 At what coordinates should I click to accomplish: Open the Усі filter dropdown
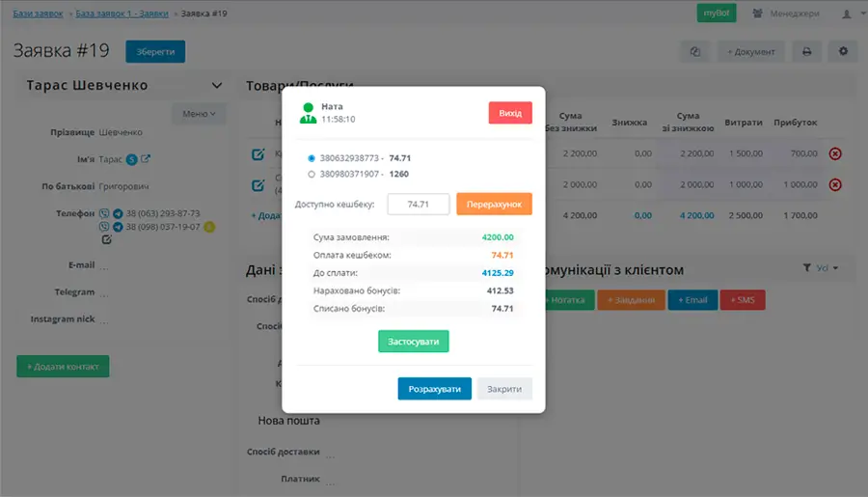821,268
